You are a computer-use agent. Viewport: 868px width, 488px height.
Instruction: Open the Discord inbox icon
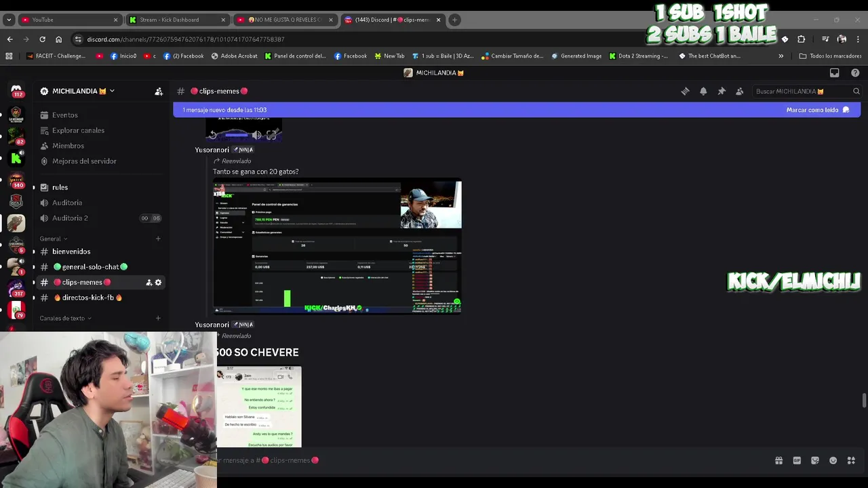835,73
